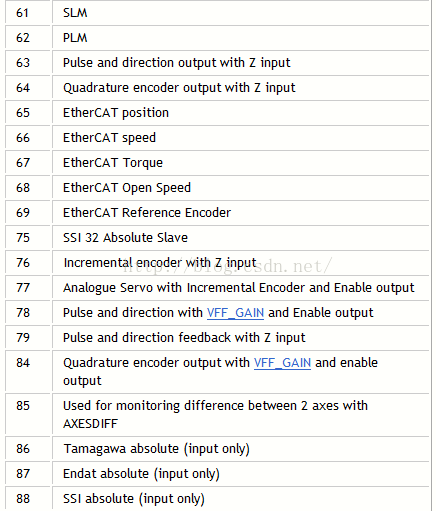The height and width of the screenshot is (511, 436).
Task: Select the PLM description cell
Action: [x=241, y=38]
